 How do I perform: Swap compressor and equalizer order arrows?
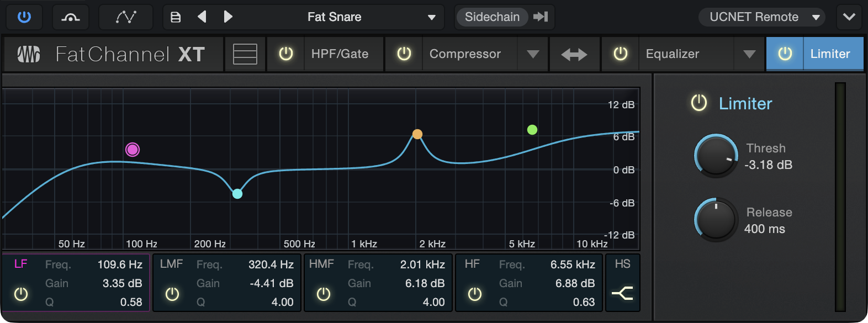(x=574, y=54)
